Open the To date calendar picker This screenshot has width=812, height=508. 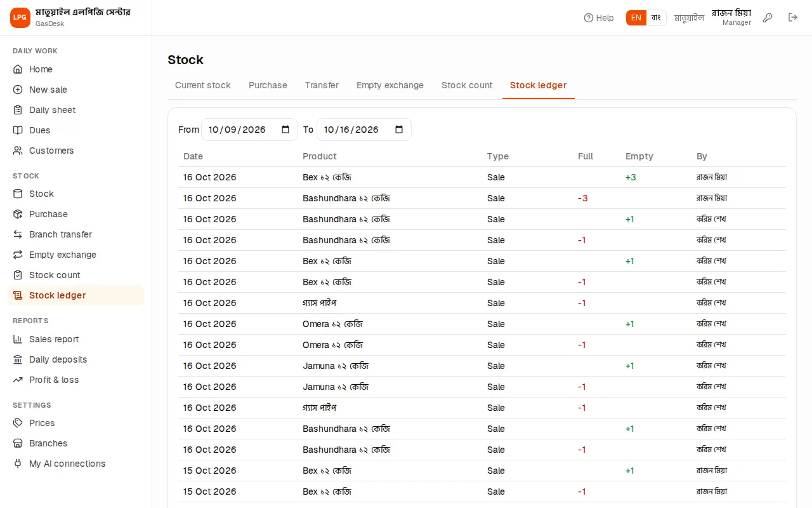click(x=399, y=130)
